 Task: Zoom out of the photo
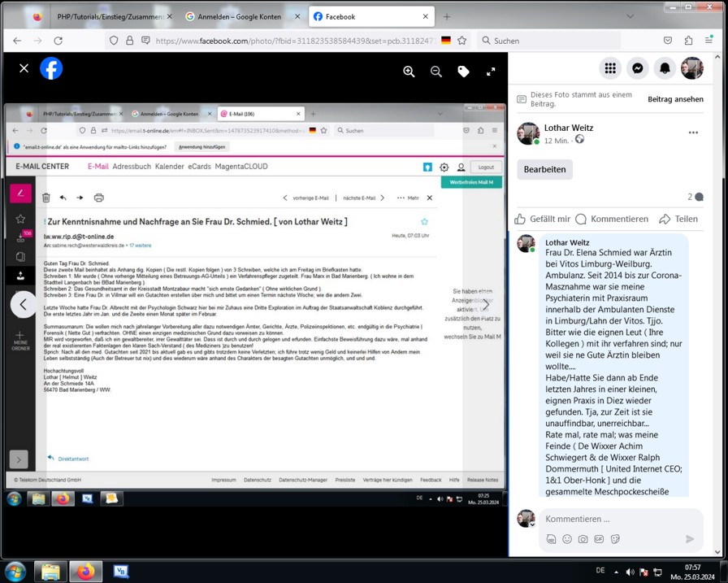pyautogui.click(x=436, y=72)
